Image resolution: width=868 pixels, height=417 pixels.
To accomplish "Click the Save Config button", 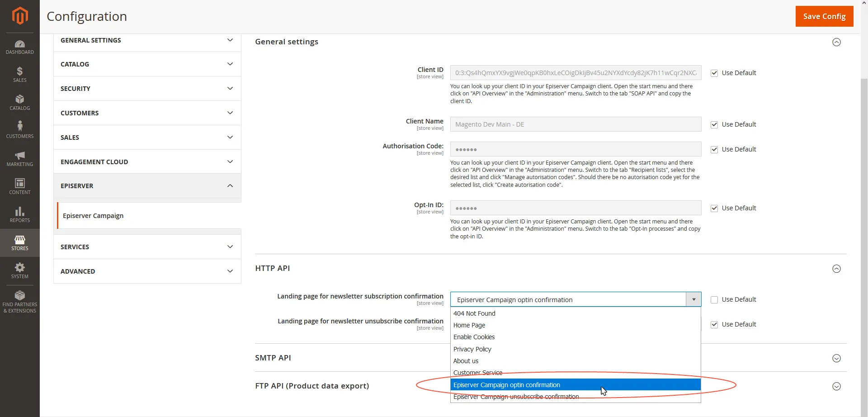I will (x=824, y=16).
